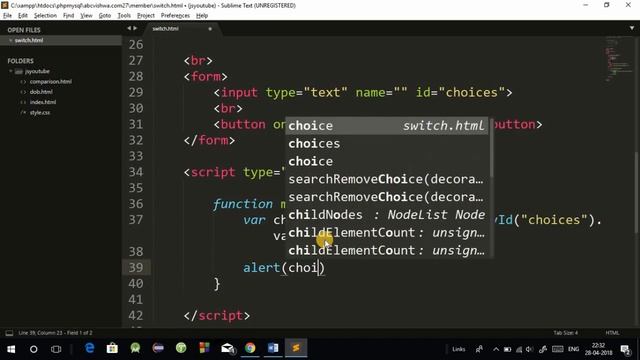Viewport: 640px width, 360px height.
Task: Choose first 'choice' autocomplete suggestion
Action: (x=387, y=126)
